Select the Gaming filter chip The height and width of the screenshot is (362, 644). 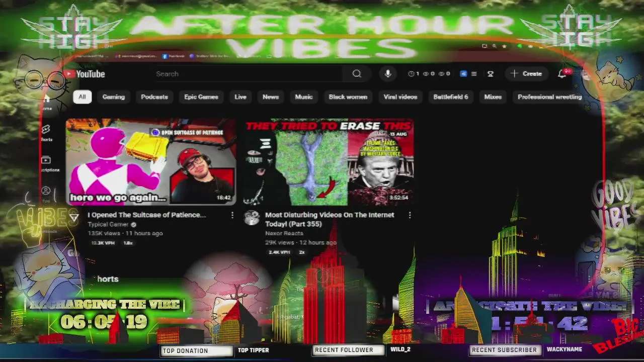tap(114, 97)
